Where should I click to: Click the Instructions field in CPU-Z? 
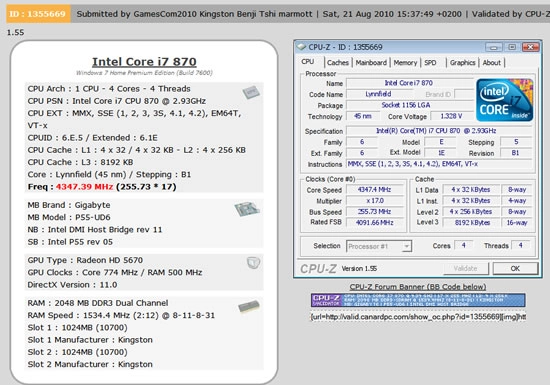(439, 164)
